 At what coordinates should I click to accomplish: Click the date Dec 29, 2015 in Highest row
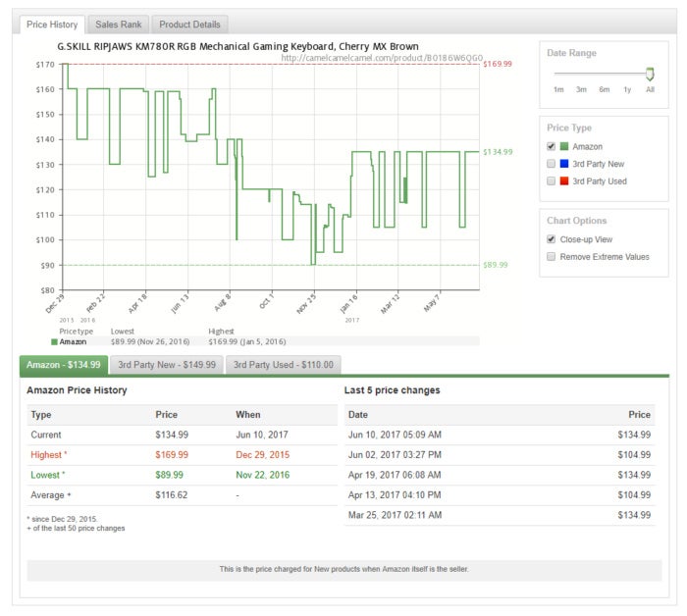(x=262, y=455)
